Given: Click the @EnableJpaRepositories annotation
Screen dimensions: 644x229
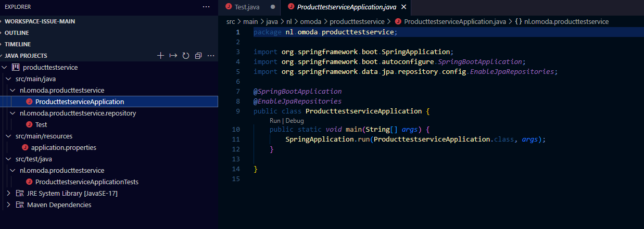Looking at the screenshot, I should [298, 101].
